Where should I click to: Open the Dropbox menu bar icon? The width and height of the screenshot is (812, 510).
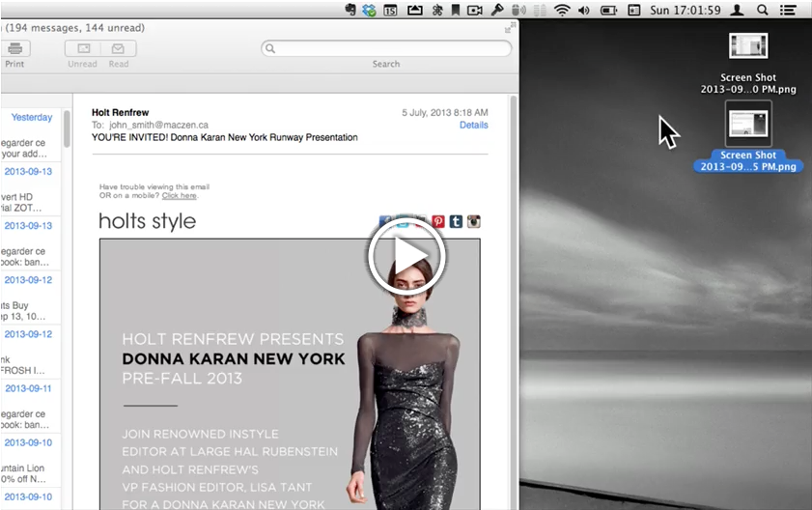coord(369,10)
